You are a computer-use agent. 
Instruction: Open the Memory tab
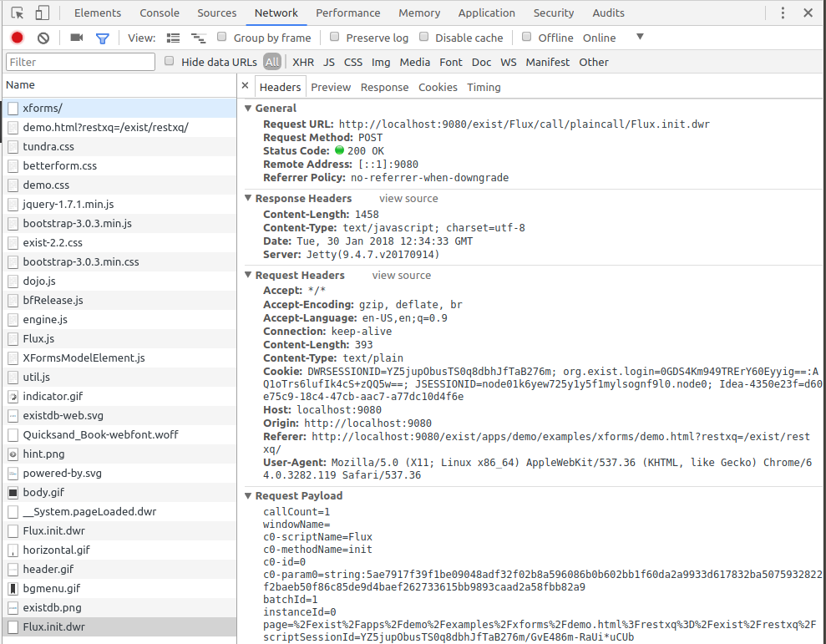(x=419, y=13)
